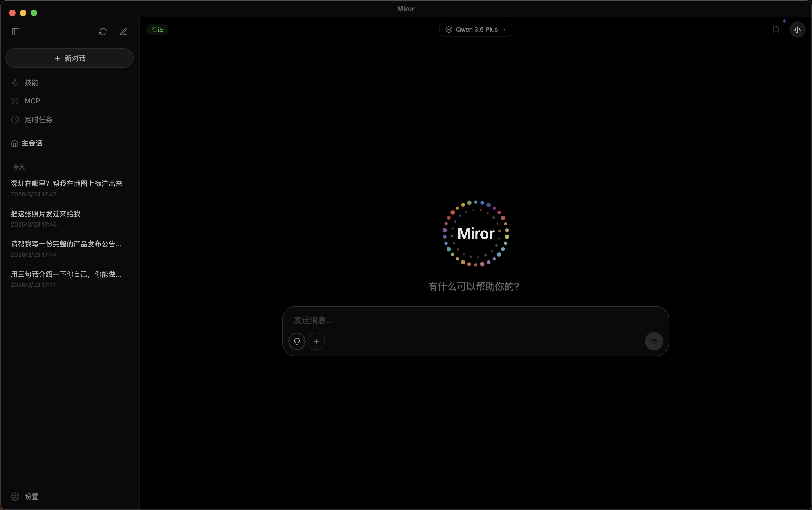Image resolution: width=812 pixels, height=510 pixels.
Task: Open the document icon at top right
Action: [x=776, y=30]
